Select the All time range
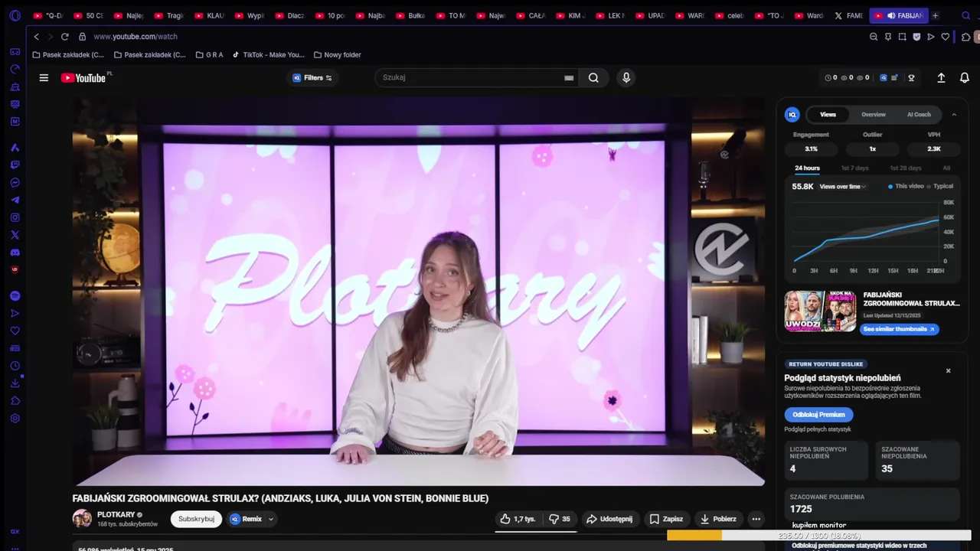 [x=946, y=168]
